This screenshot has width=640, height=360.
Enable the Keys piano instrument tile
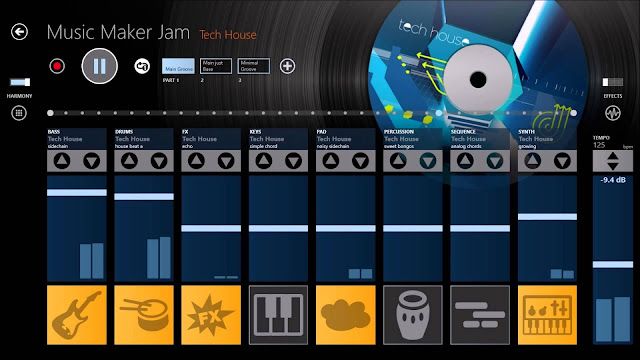(x=278, y=315)
